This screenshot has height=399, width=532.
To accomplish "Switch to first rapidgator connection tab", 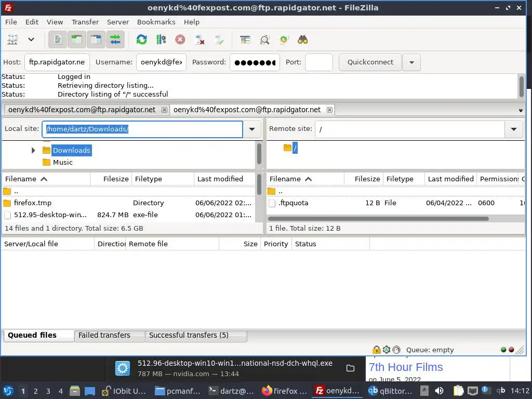I will pos(82,110).
